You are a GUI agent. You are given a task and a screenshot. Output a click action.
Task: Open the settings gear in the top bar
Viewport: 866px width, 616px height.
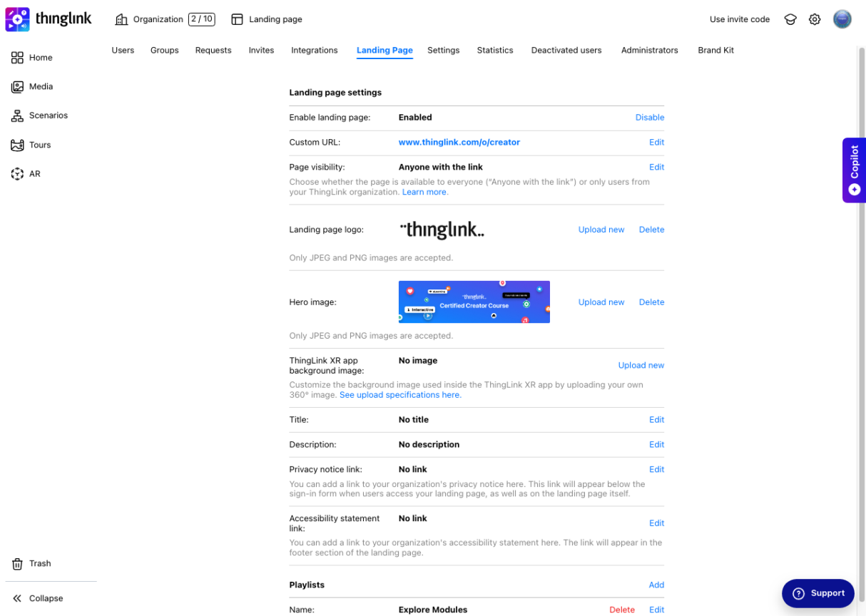point(815,19)
